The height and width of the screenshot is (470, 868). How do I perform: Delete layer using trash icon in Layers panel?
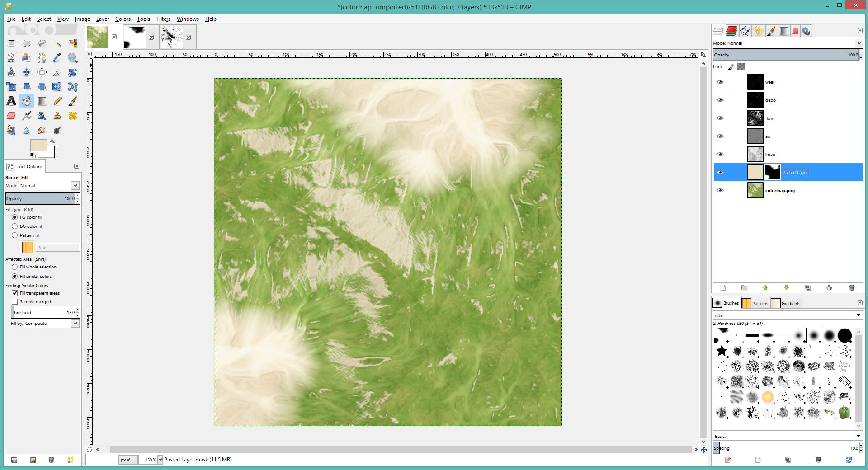pos(852,288)
